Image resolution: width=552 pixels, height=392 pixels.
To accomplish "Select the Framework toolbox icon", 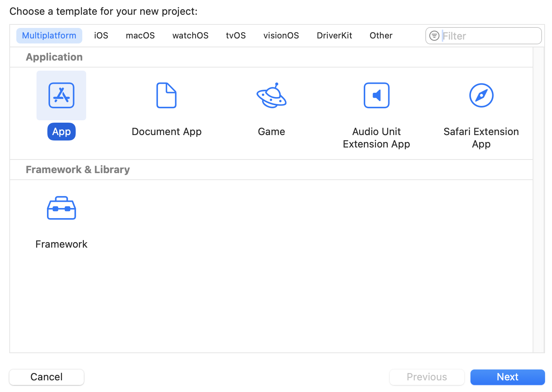I will coord(61,208).
